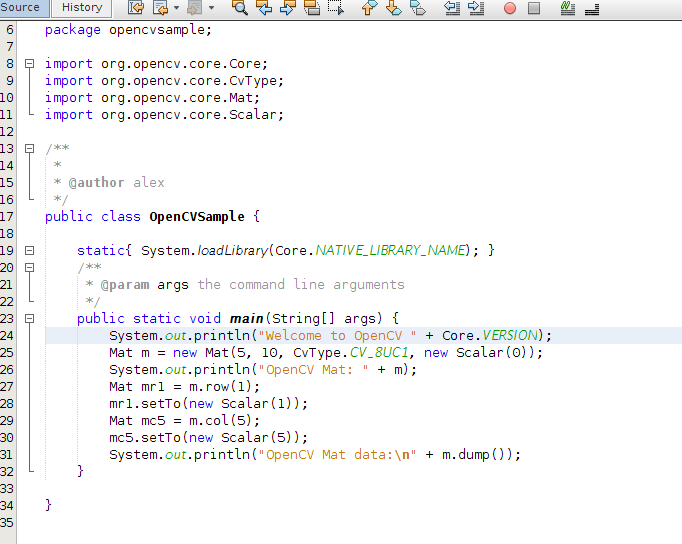Image resolution: width=682 pixels, height=544 pixels.
Task: Click the red Start Macro Recording icon
Action: click(510, 8)
